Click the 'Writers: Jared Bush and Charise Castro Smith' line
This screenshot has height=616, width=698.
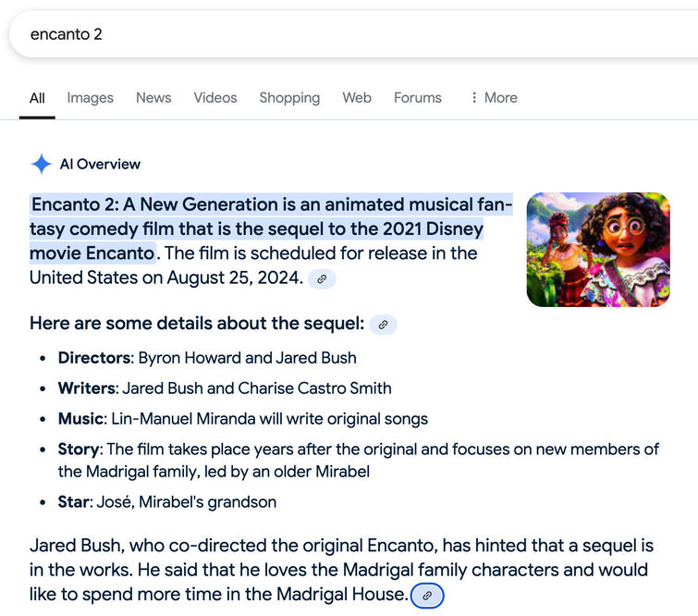coord(225,388)
